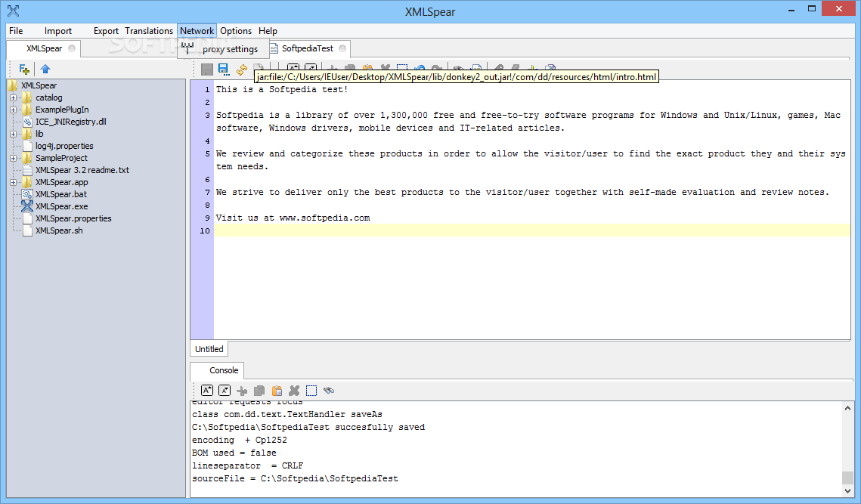This screenshot has height=504, width=861.
Task: Click the XMLSpear.exe application icon
Action: 27,206
